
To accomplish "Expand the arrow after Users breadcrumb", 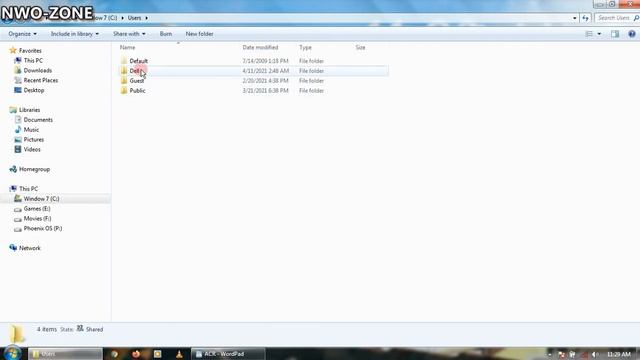I will click(x=147, y=18).
